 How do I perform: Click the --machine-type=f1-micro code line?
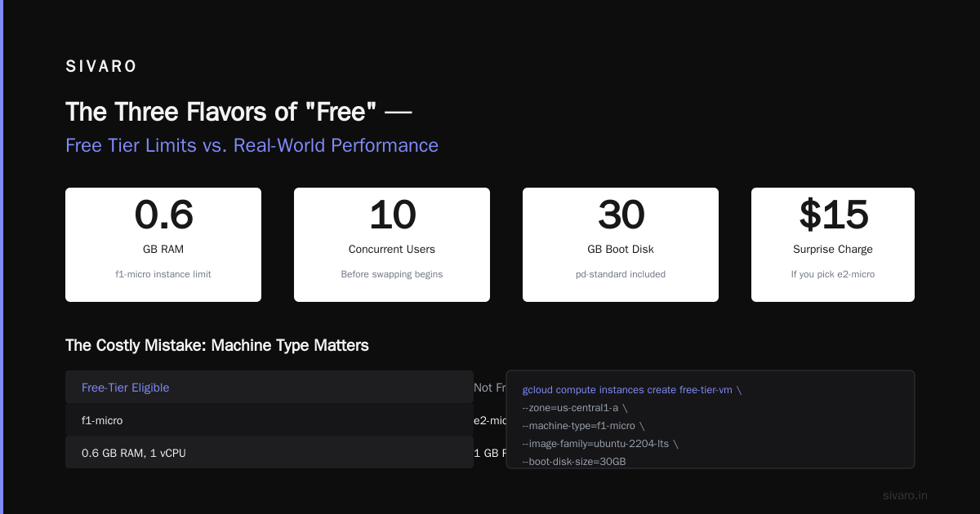click(x=583, y=426)
